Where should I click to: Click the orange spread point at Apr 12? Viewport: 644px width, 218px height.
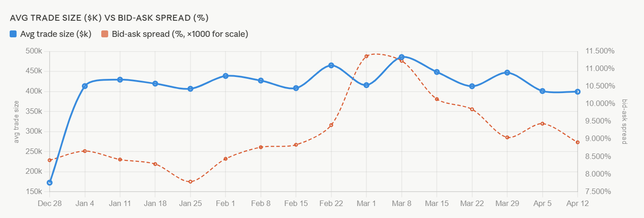[x=578, y=142]
